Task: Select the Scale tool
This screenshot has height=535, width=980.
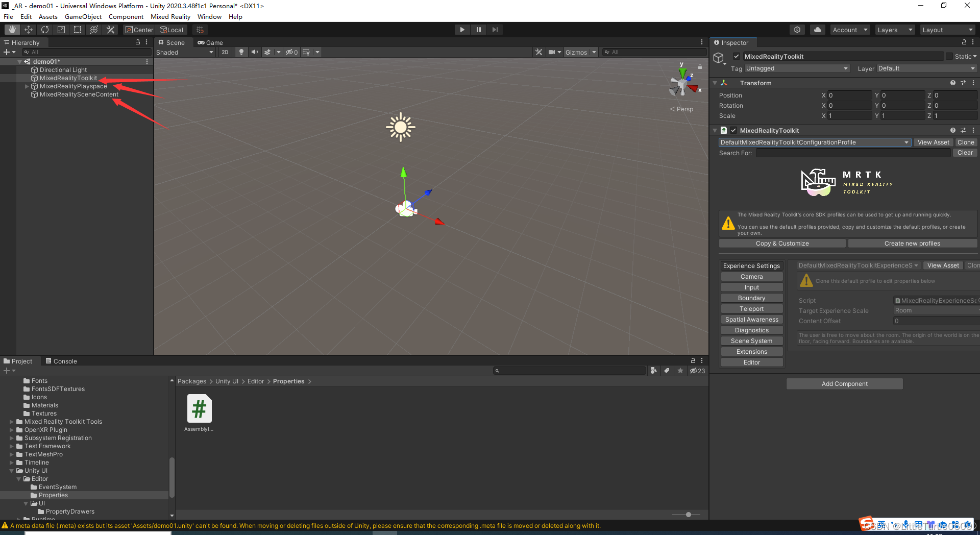Action: [61, 30]
